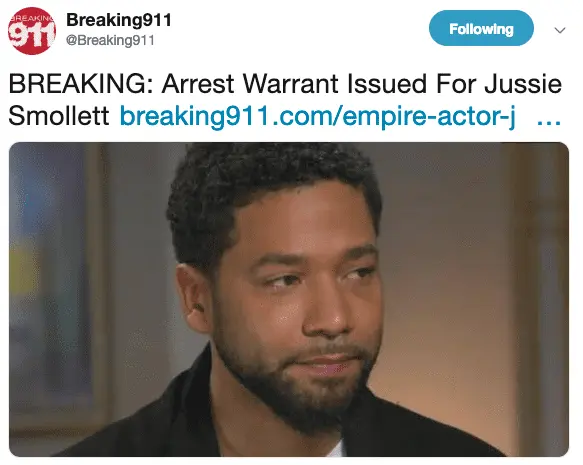583x465 pixels.
Task: Visit the empire-actor story URL
Action: tap(318, 116)
